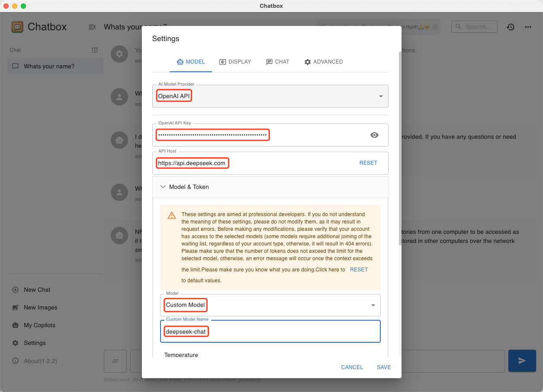Collapse the Model & Token section

coord(163,187)
